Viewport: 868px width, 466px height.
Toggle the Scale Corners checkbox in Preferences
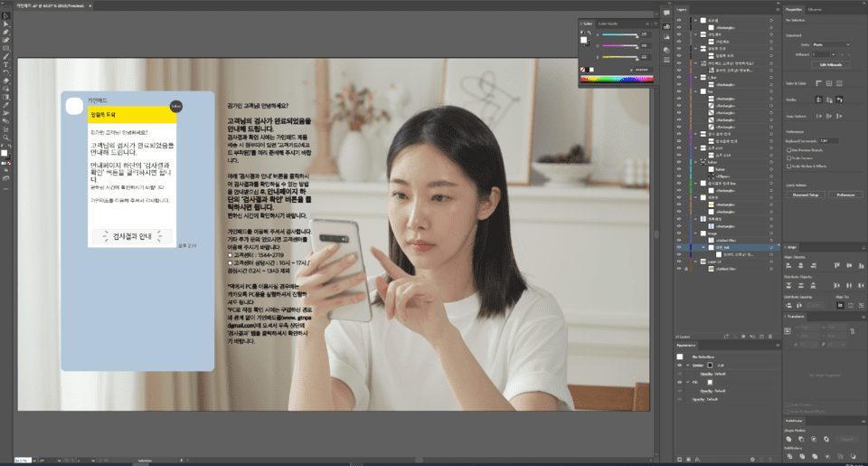coord(788,158)
